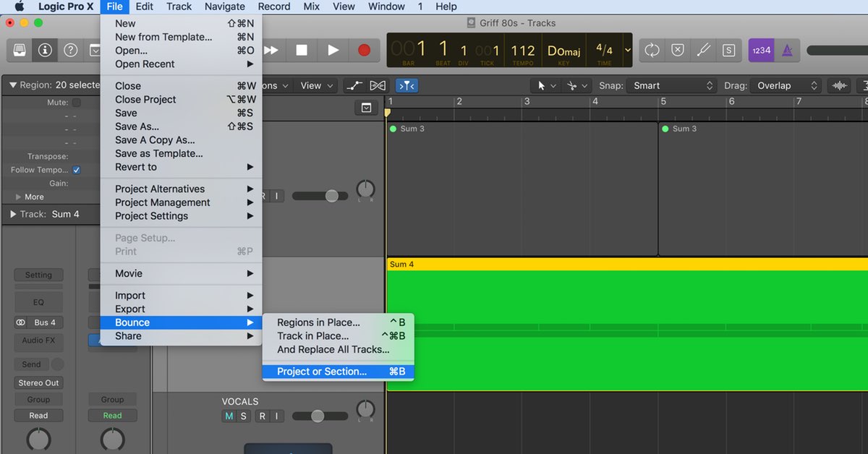Image resolution: width=868 pixels, height=454 pixels.
Task: Open the Tuner icon
Action: [703, 50]
